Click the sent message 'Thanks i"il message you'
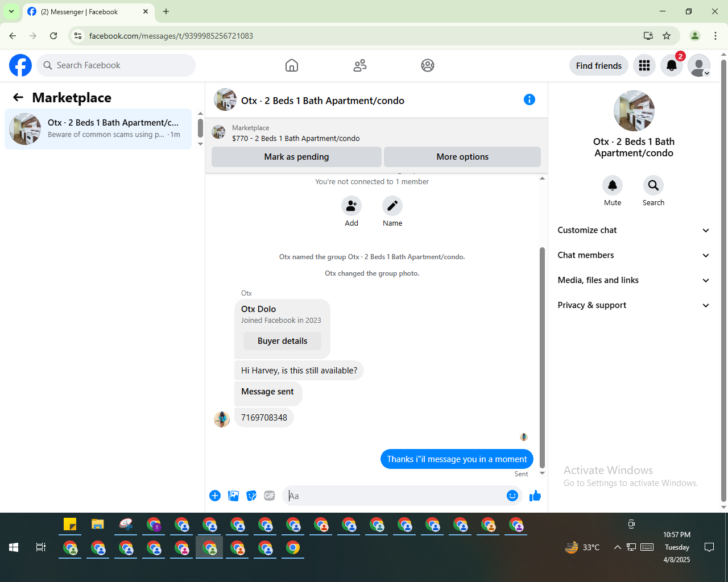728x582 pixels. (457, 459)
